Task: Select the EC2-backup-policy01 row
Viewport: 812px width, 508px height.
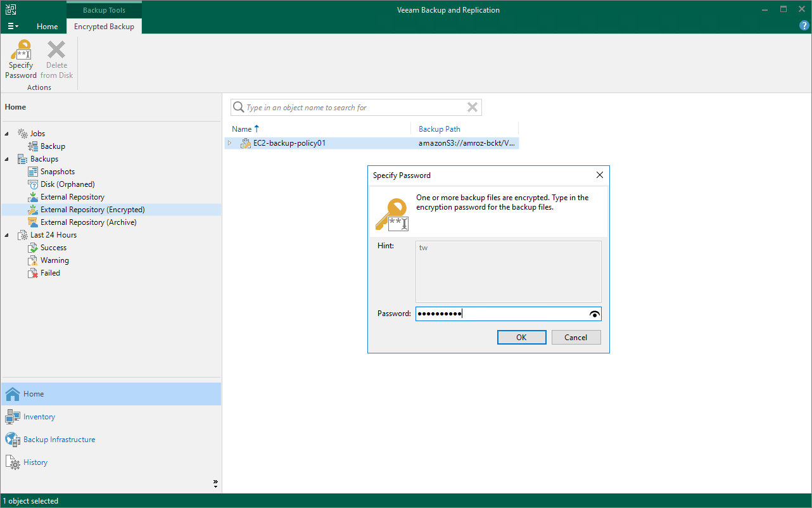Action: point(372,143)
